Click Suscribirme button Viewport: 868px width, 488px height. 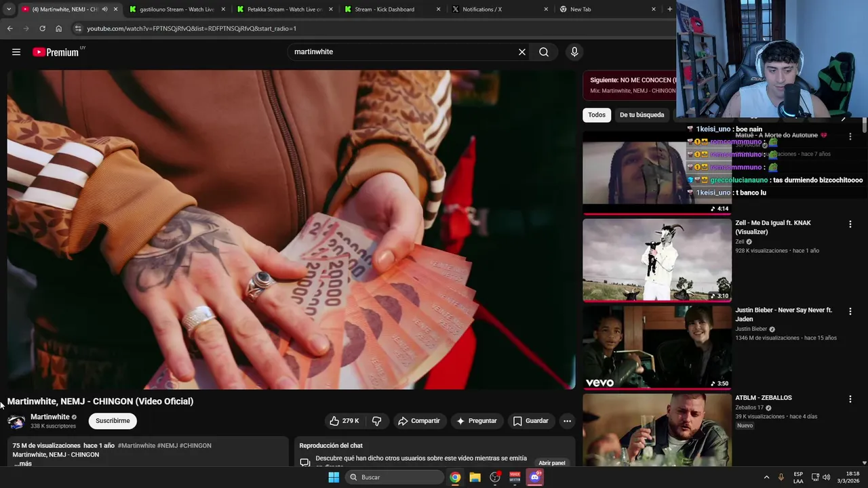tap(113, 421)
